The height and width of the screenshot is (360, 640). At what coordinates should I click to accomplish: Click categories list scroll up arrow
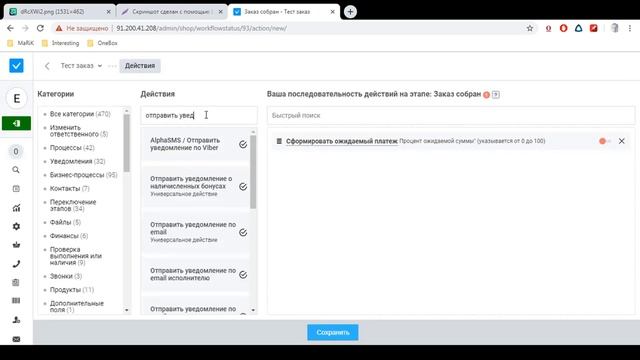127,111
